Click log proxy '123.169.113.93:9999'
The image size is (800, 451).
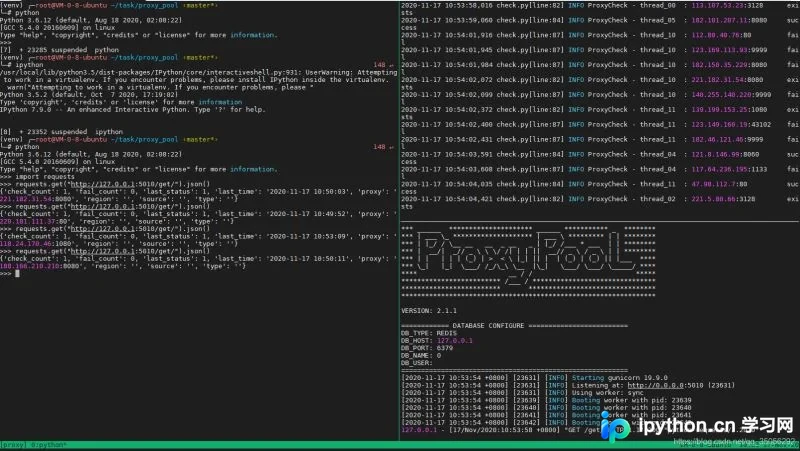pyautogui.click(x=729, y=50)
